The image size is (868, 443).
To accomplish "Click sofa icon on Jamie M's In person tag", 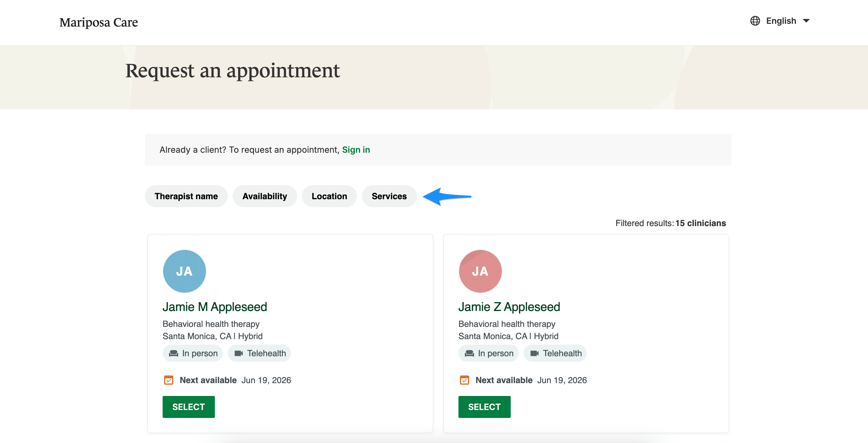I will point(174,353).
